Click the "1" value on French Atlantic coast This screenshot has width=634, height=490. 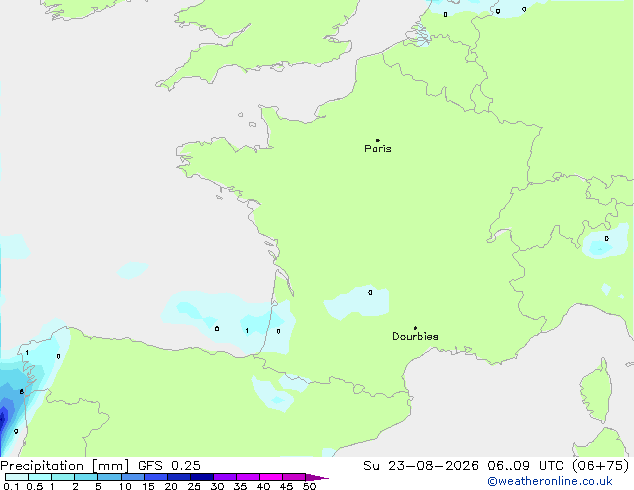point(247,331)
